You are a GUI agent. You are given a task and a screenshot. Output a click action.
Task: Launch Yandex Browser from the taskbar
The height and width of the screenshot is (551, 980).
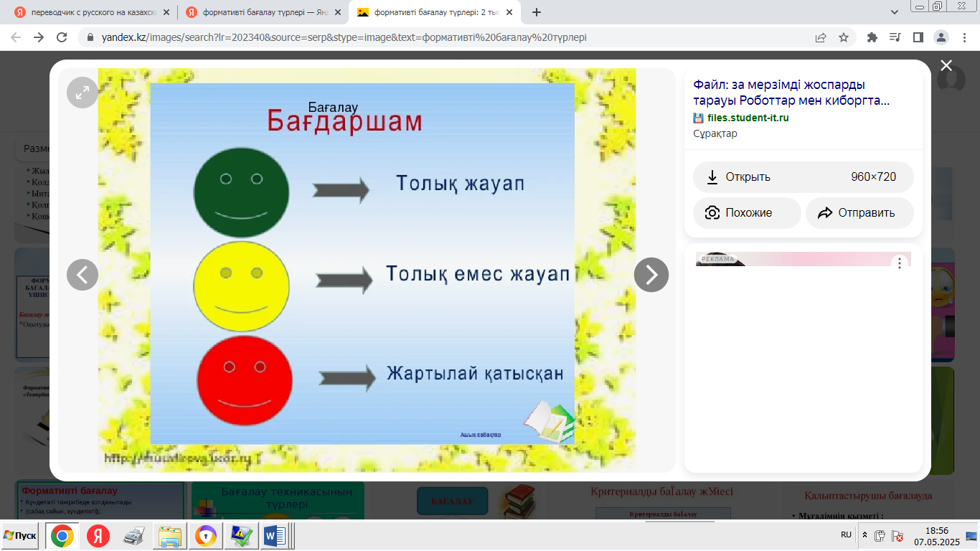(98, 536)
